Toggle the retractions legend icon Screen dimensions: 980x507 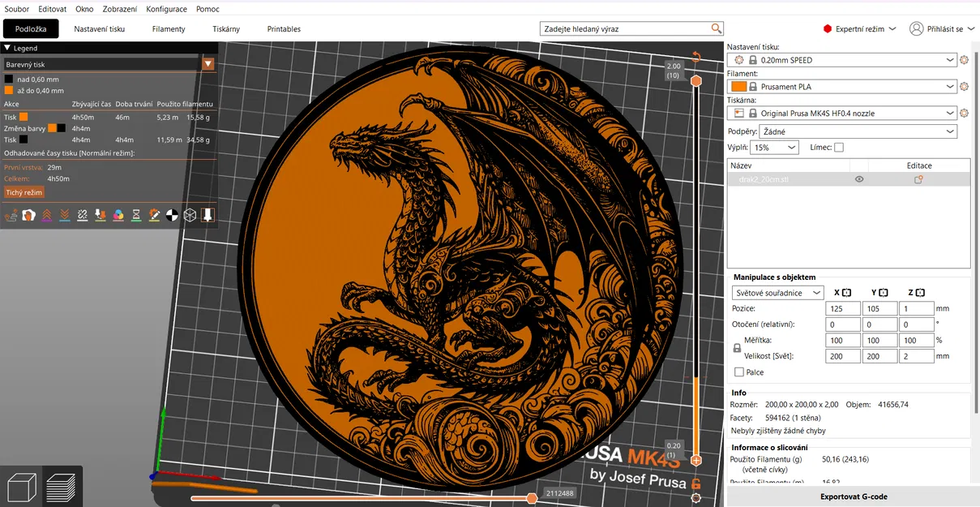point(46,215)
